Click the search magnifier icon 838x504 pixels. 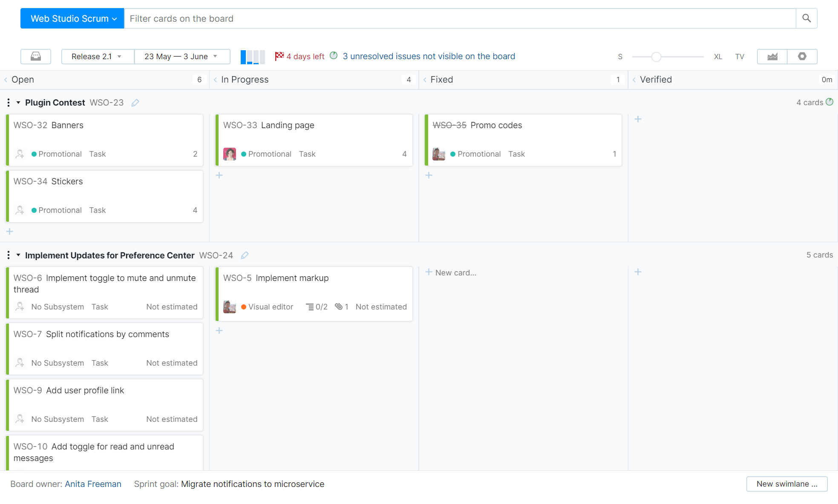806,18
